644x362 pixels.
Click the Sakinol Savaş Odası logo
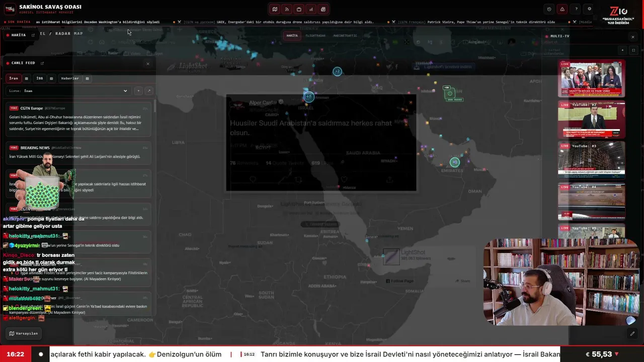click(10, 9)
